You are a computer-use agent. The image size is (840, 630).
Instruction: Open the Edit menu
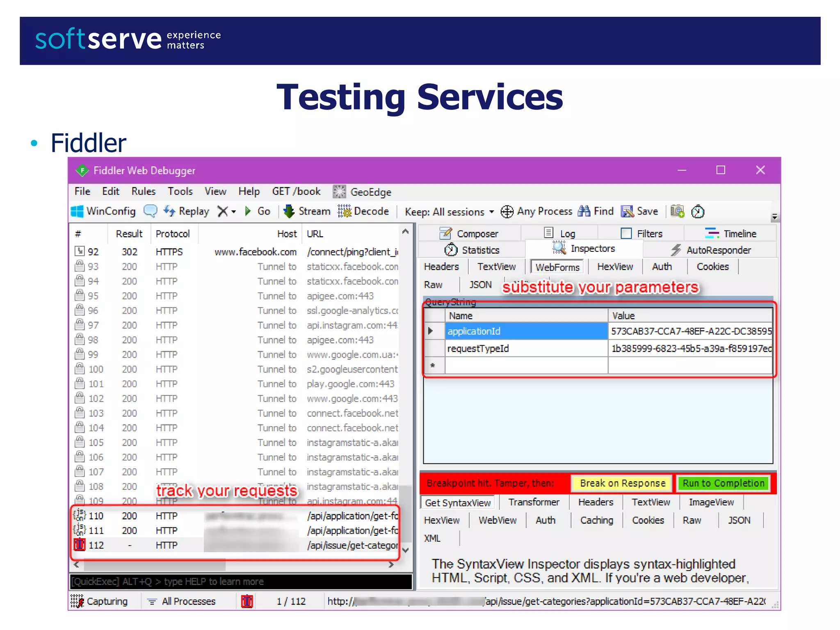[111, 191]
